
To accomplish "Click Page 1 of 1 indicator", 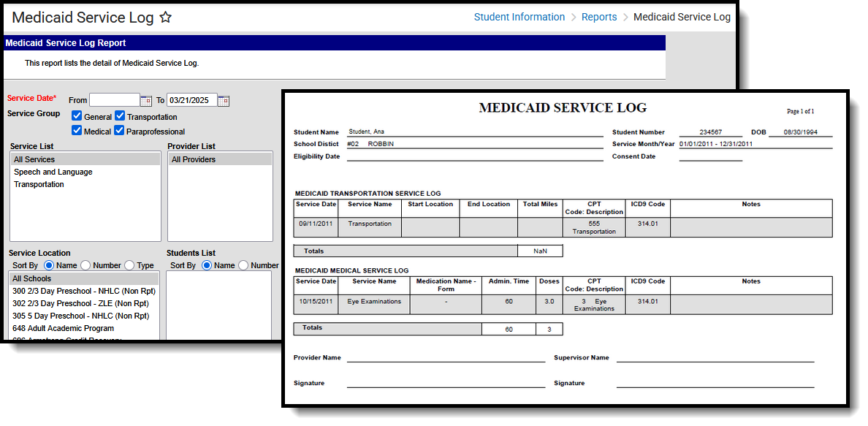I will (x=801, y=111).
